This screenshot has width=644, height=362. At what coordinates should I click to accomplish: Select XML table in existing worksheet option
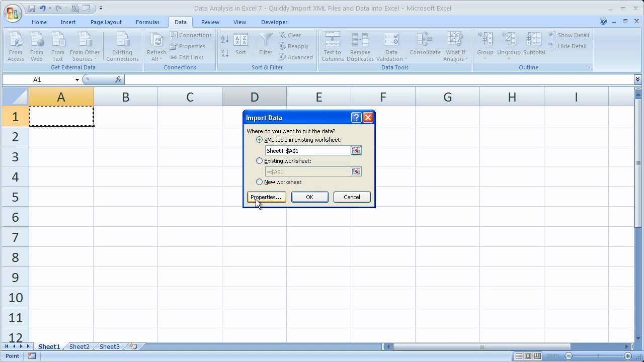coord(260,140)
